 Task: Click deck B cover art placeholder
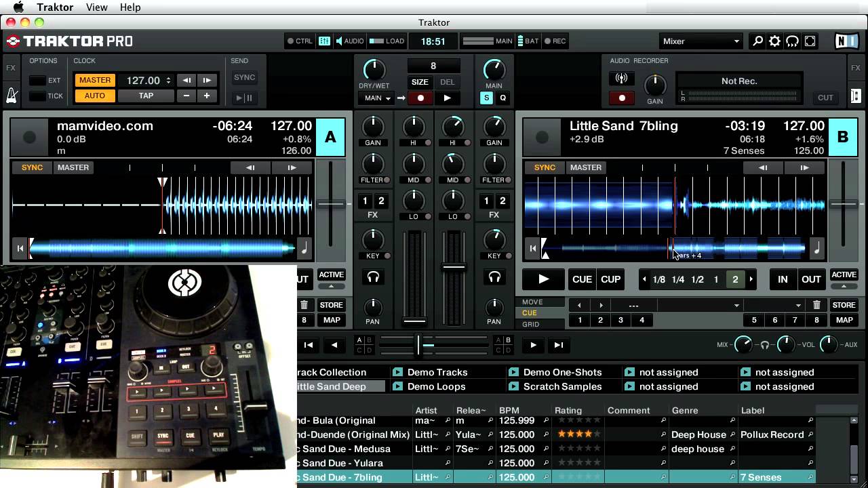click(542, 138)
